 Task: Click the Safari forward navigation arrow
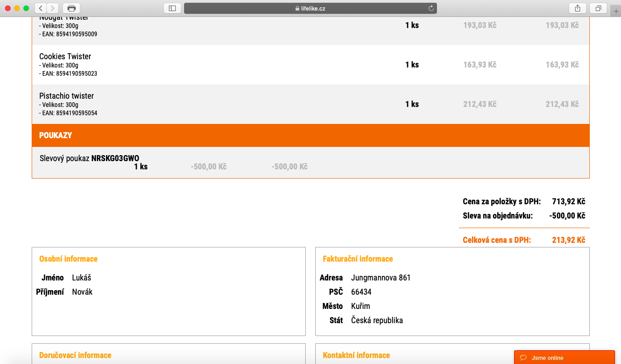point(53,8)
